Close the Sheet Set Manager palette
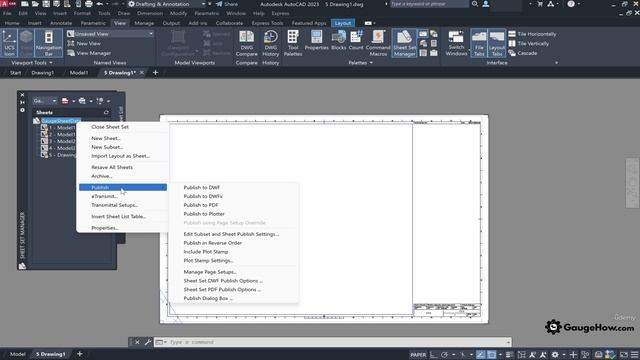This screenshot has width=640, height=360. [x=22, y=95]
